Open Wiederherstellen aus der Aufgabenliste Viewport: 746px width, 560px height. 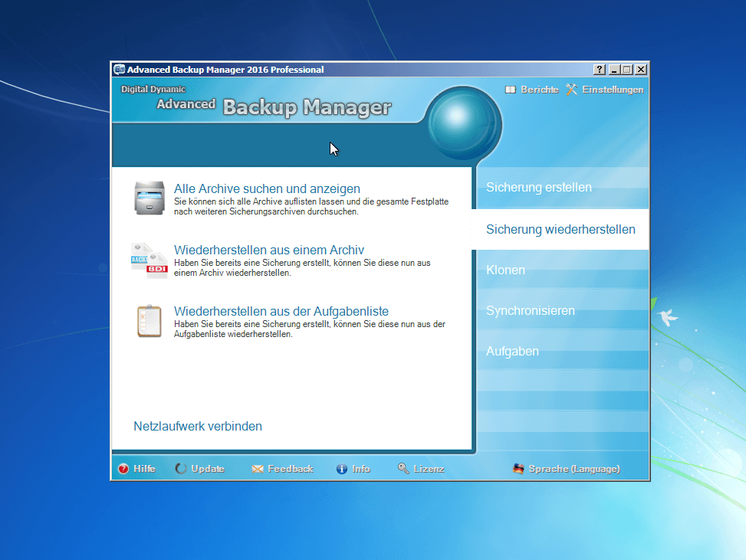[281, 311]
